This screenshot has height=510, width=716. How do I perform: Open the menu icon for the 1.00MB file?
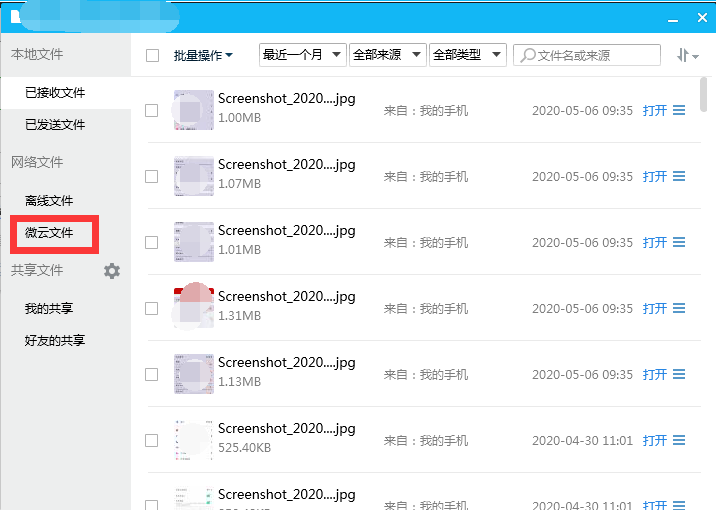(679, 110)
